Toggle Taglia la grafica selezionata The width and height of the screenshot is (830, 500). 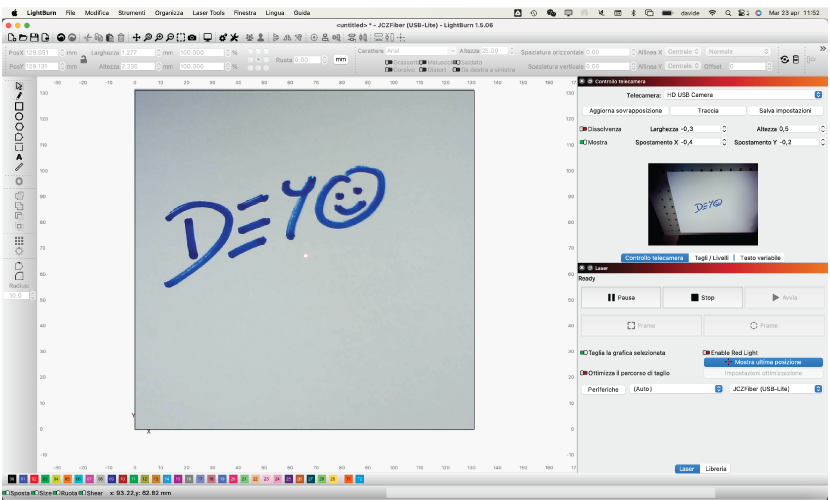click(x=584, y=353)
